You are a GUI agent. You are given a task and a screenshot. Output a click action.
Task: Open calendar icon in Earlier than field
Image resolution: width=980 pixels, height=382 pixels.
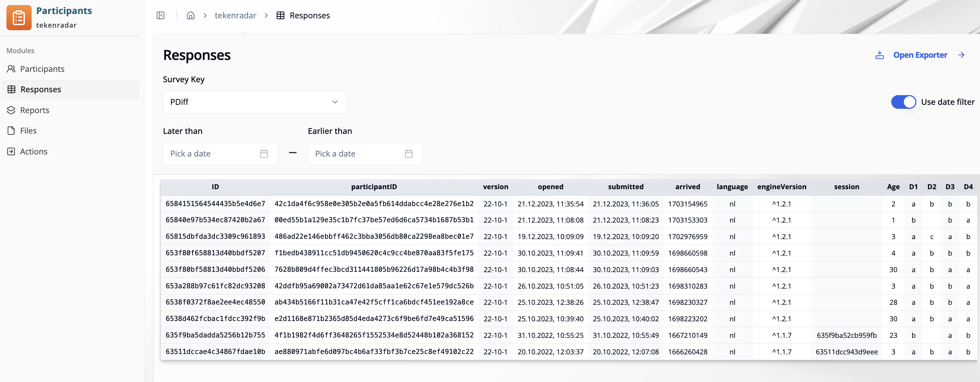(x=408, y=154)
